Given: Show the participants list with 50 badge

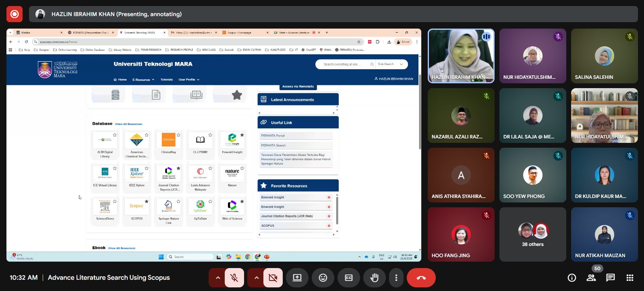Looking at the screenshot, I should pyautogui.click(x=591, y=278).
